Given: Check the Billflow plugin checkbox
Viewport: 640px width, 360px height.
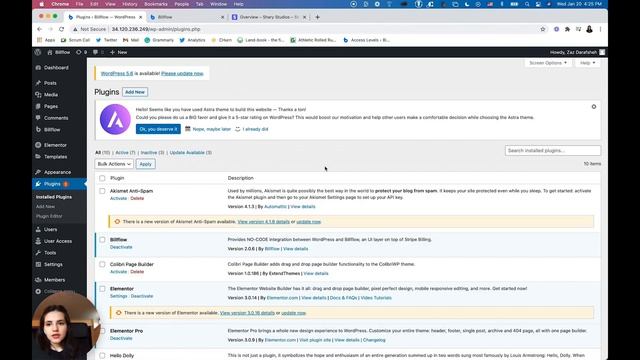Looking at the screenshot, I should [x=102, y=240].
